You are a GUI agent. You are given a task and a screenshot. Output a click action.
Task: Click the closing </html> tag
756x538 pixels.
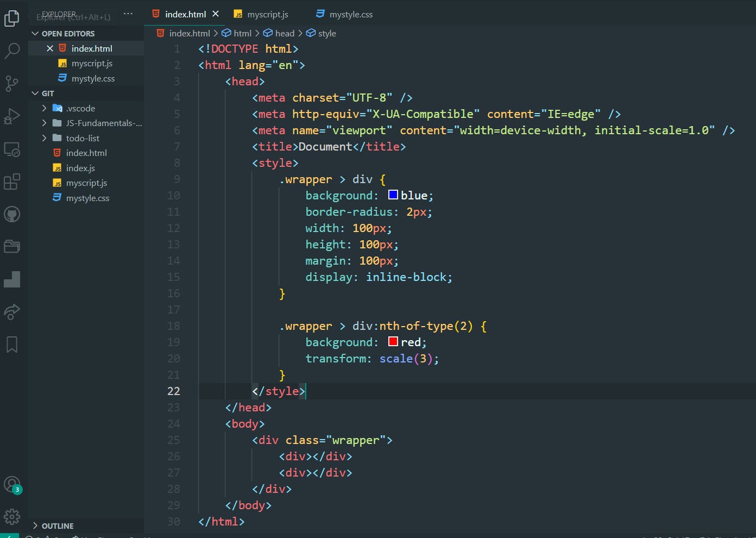click(x=222, y=522)
